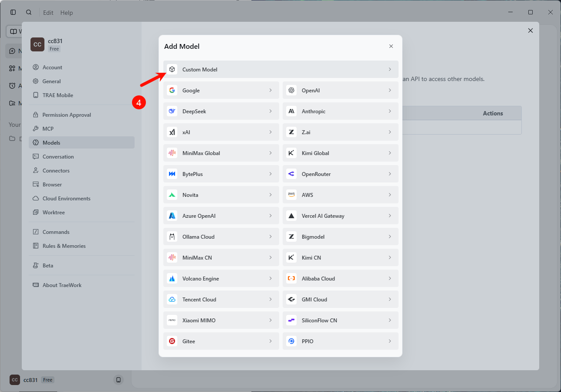
Task: Expand the Custom Model row chevron
Action: coord(390,69)
